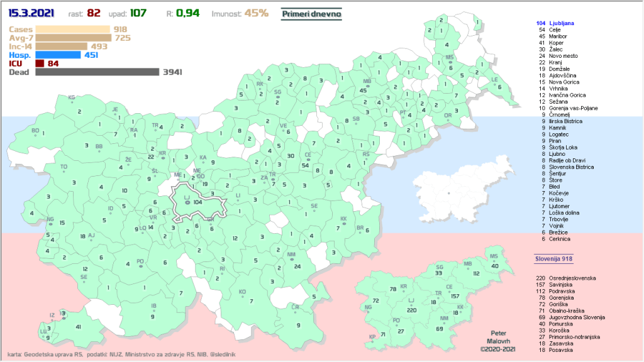Click the Nova Gorica NG marker

tap(50, 221)
